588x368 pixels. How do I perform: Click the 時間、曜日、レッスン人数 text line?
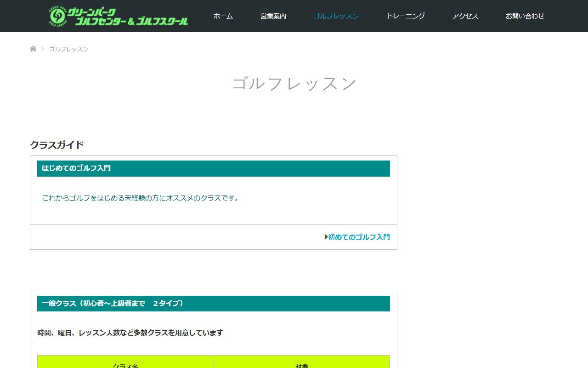[x=130, y=333]
